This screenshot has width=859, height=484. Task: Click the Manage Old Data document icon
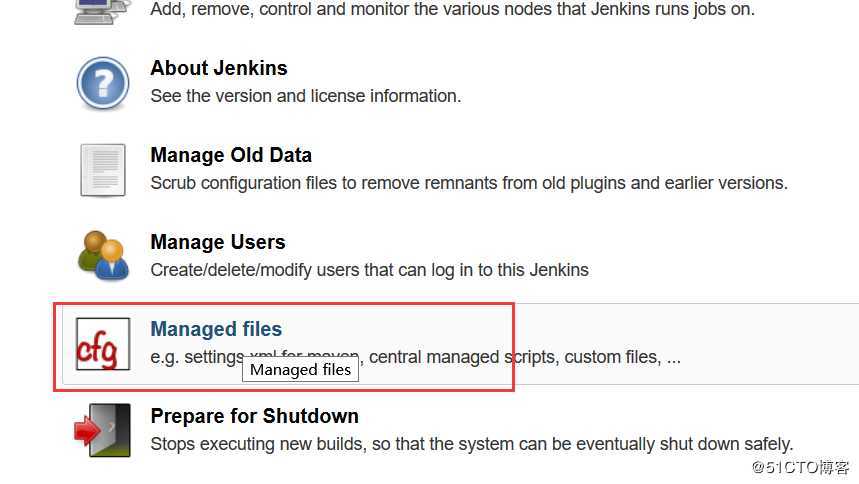[103, 170]
